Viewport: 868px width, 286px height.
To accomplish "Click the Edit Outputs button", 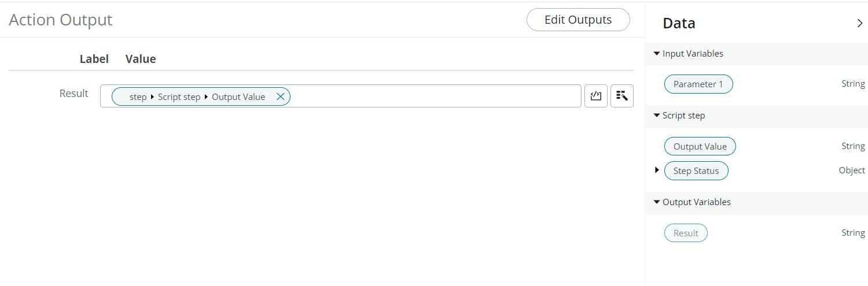I will coord(578,20).
